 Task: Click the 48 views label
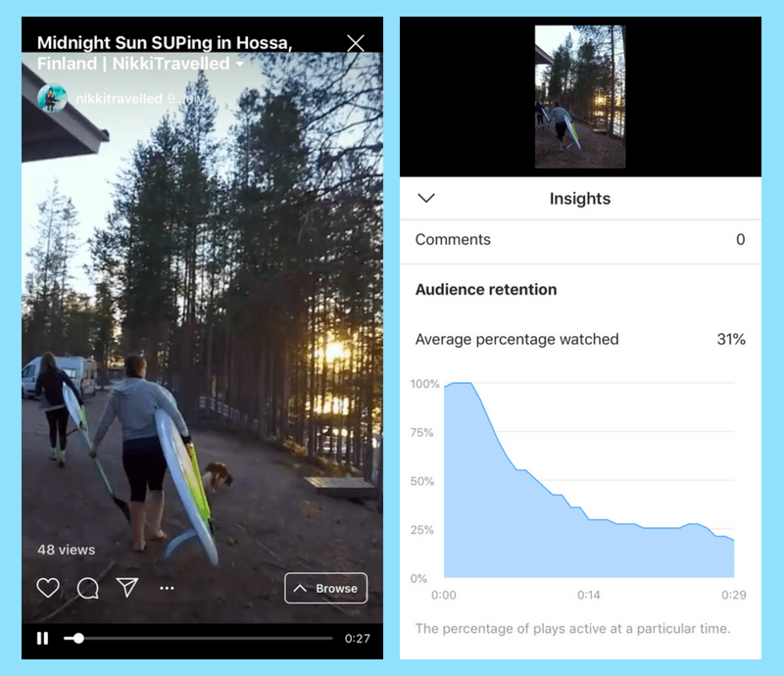66,550
